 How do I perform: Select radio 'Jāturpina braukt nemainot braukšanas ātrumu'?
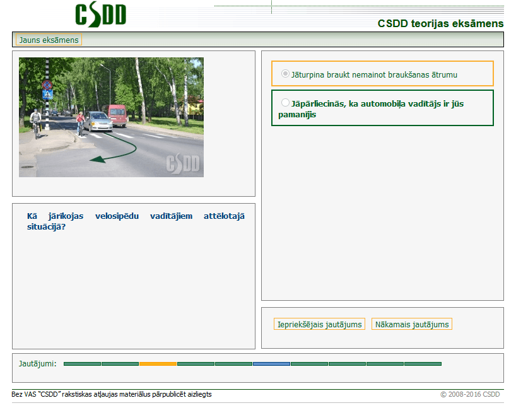point(285,74)
